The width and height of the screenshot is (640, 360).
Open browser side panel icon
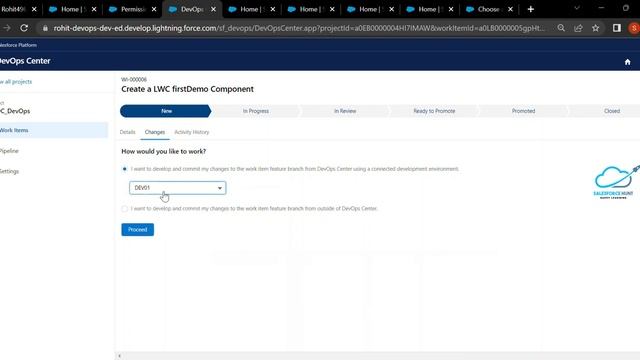point(617,28)
